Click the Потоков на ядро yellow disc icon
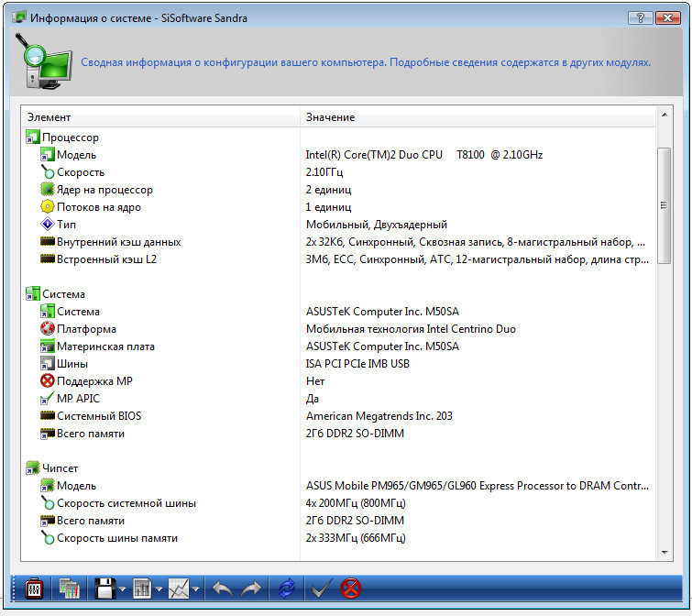 (x=48, y=206)
